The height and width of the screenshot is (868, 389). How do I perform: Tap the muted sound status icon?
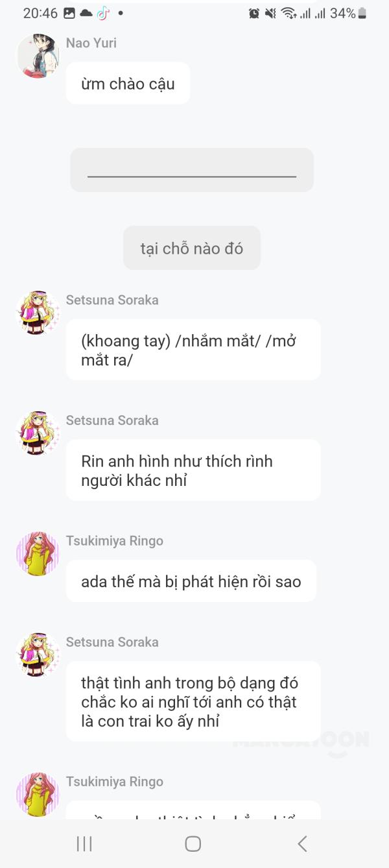[x=270, y=13]
